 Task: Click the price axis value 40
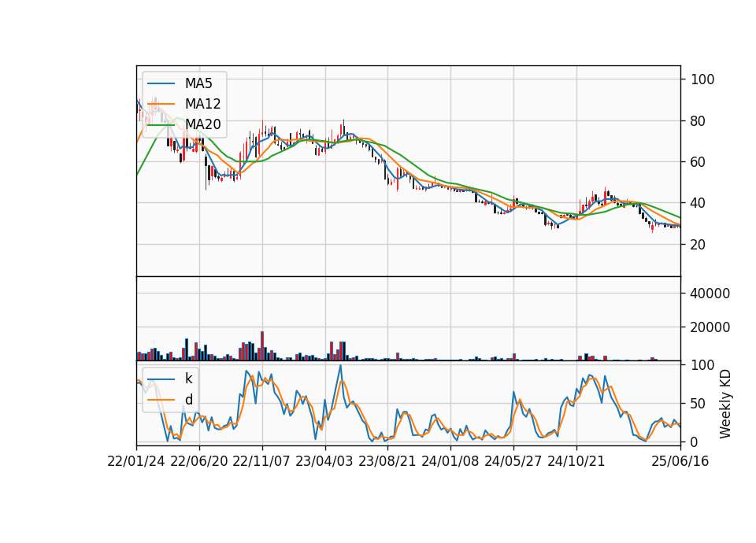698,203
